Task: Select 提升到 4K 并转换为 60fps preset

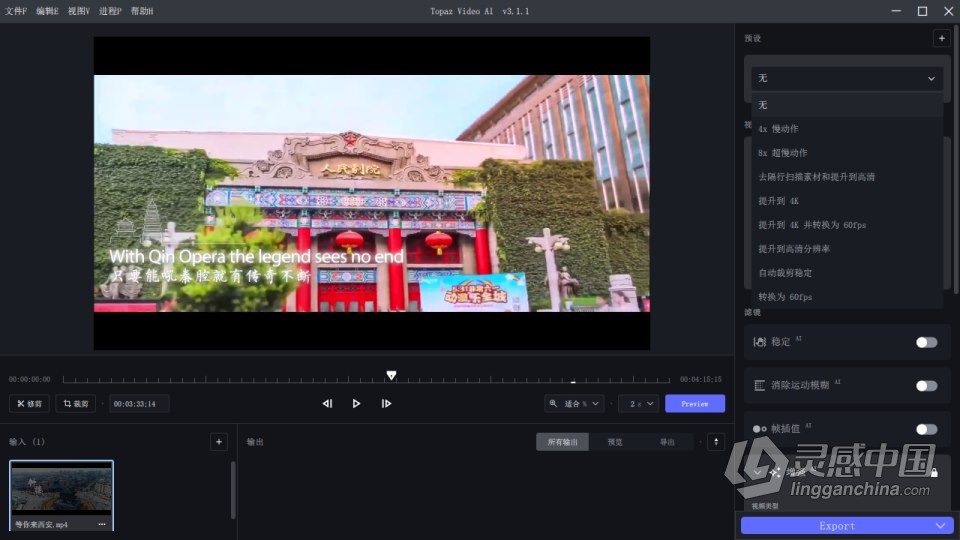Action: coord(847,225)
